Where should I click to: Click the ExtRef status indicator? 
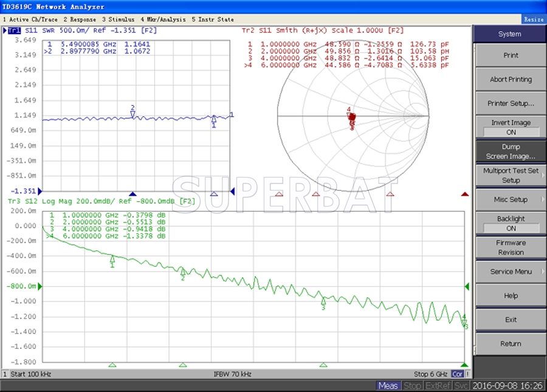coord(438,386)
